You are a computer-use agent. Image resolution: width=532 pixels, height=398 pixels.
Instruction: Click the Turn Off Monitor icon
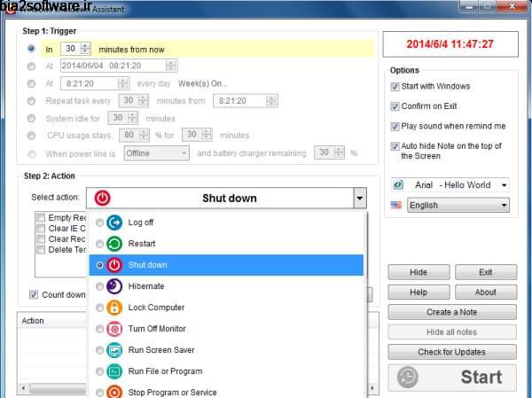(114, 329)
